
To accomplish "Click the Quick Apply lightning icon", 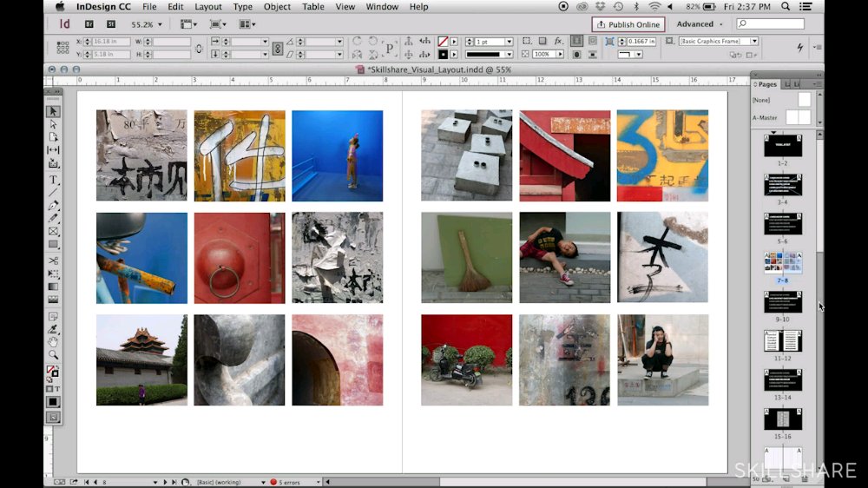I will (x=800, y=48).
